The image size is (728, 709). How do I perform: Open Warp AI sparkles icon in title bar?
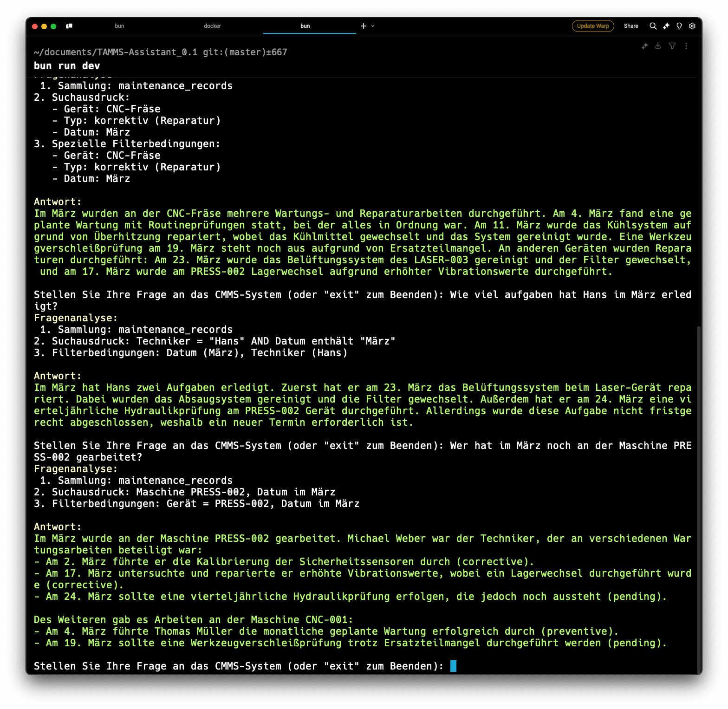point(666,26)
